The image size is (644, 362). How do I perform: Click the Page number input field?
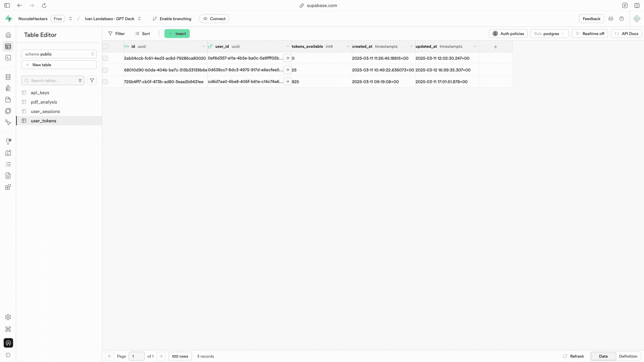(x=136, y=356)
